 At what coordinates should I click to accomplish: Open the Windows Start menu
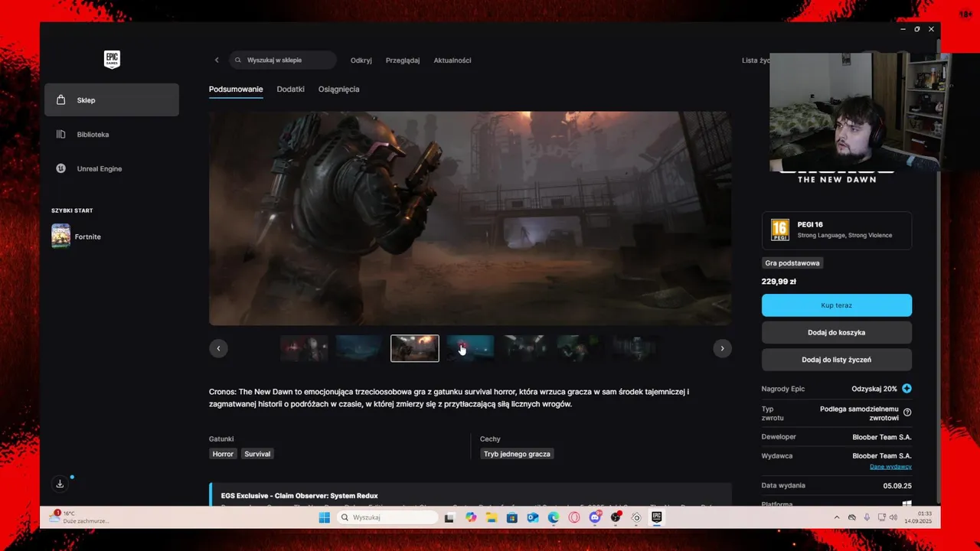click(x=324, y=517)
